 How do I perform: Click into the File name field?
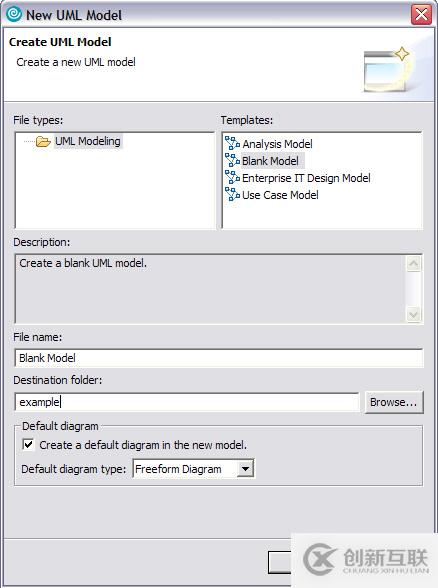point(219,358)
